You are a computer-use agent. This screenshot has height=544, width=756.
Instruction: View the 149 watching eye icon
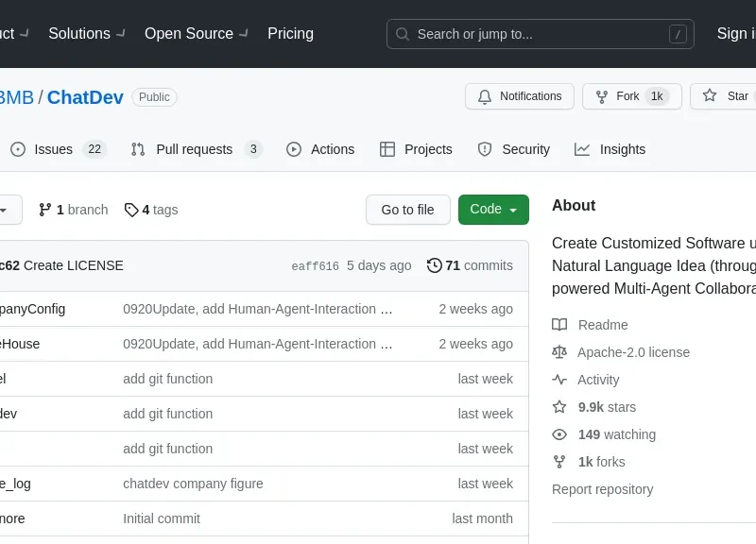pyautogui.click(x=559, y=434)
